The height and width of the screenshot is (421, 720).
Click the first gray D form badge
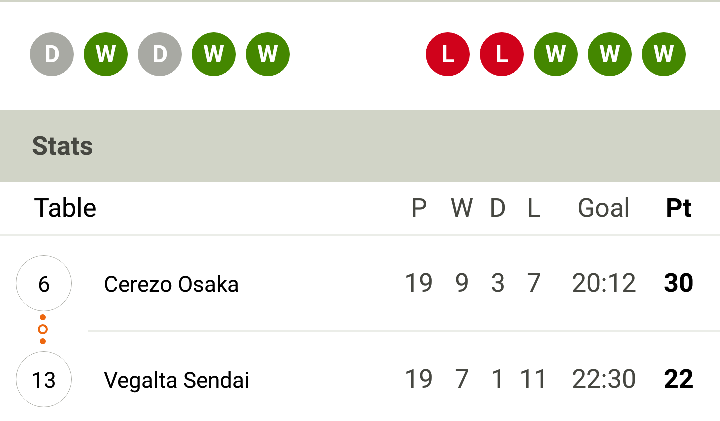pos(52,54)
